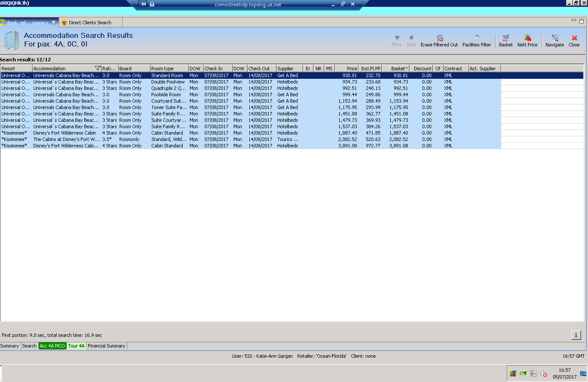This screenshot has width=588, height=382.
Task: Switch to the Tour 4A tab
Action: tap(77, 346)
